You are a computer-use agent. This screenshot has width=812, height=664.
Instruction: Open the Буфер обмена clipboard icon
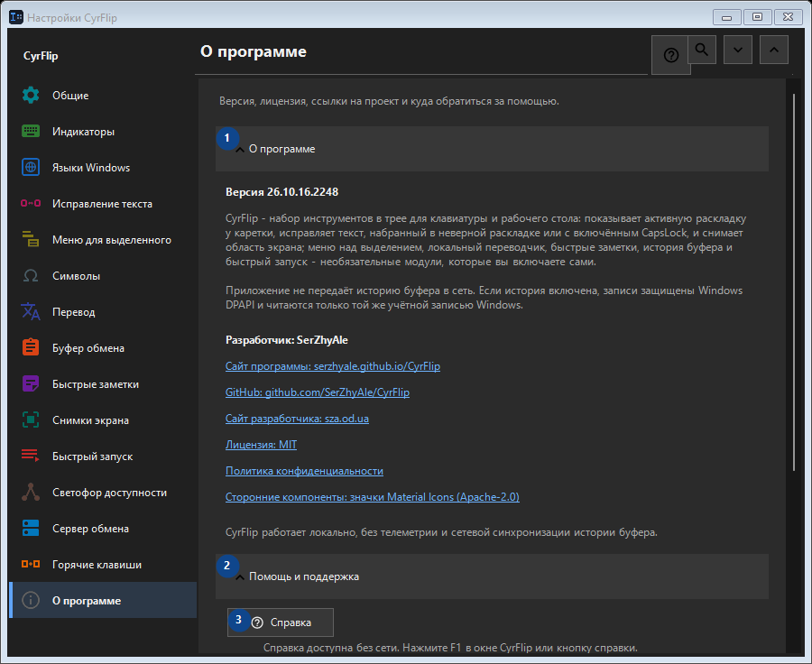(x=31, y=347)
